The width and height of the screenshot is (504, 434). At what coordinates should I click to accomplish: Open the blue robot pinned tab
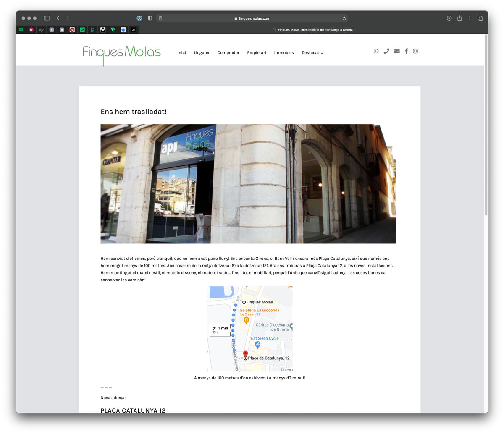[123, 30]
